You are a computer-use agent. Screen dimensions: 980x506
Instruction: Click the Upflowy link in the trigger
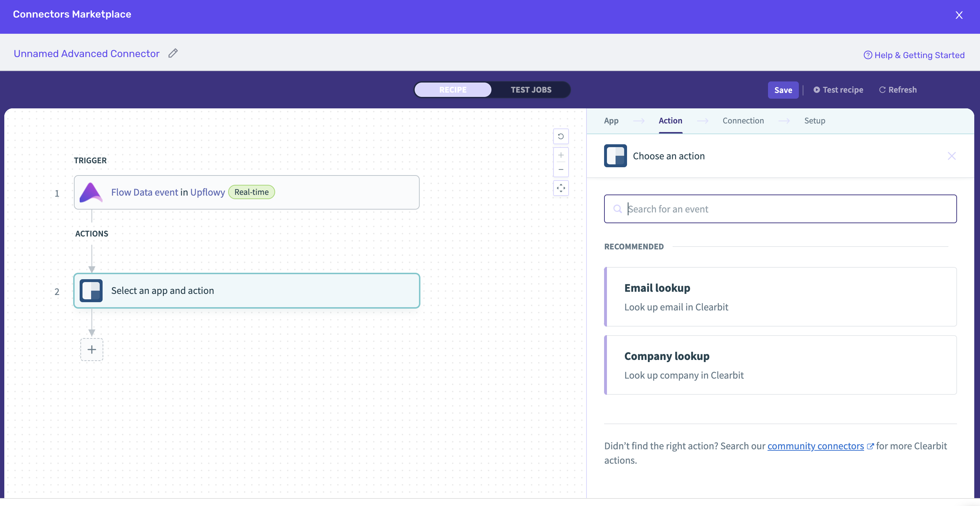pos(207,192)
